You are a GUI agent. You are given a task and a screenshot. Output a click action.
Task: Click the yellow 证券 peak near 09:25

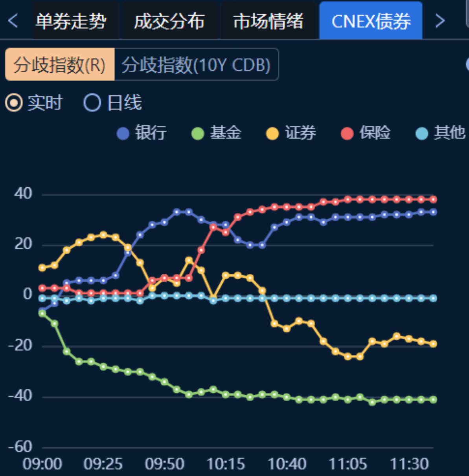103,235
